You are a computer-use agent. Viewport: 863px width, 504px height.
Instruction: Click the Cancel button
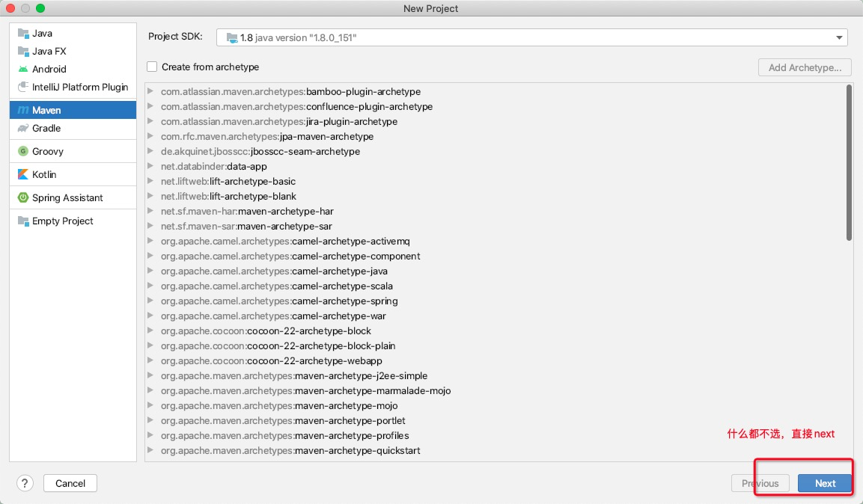(x=70, y=483)
